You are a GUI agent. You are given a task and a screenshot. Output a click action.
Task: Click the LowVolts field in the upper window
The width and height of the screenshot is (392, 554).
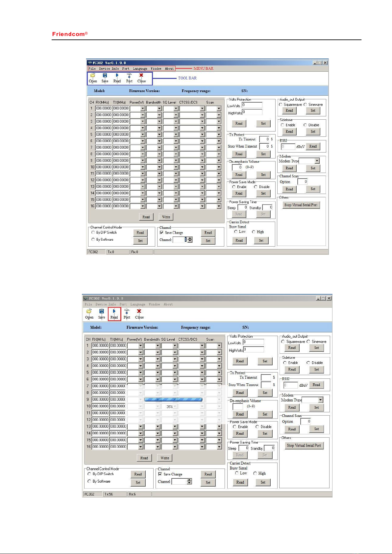pos(252,105)
